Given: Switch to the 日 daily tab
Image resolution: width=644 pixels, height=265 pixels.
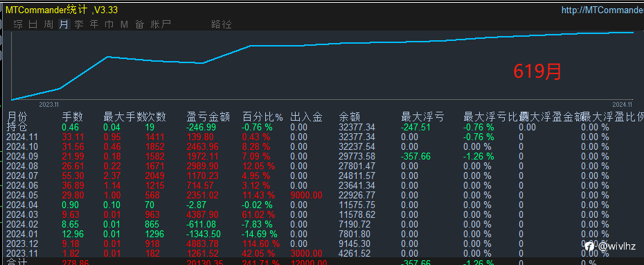Looking at the screenshot, I should pos(33,24).
